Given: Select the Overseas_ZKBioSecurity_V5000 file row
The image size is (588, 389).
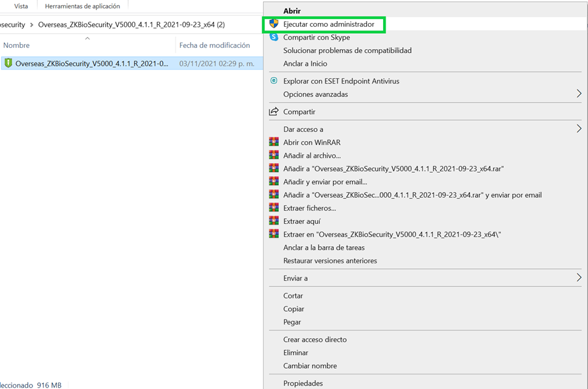Looking at the screenshot, I should [x=132, y=64].
